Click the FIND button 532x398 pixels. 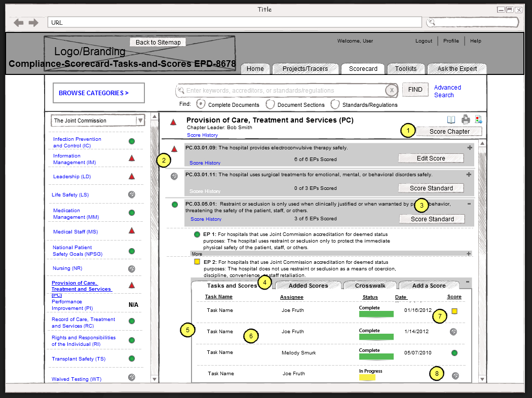pos(415,90)
